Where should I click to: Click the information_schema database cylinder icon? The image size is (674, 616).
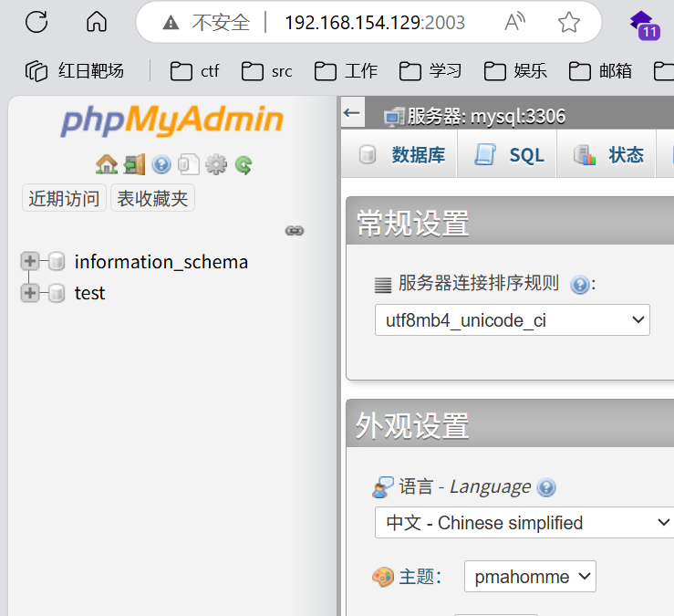[x=57, y=261]
